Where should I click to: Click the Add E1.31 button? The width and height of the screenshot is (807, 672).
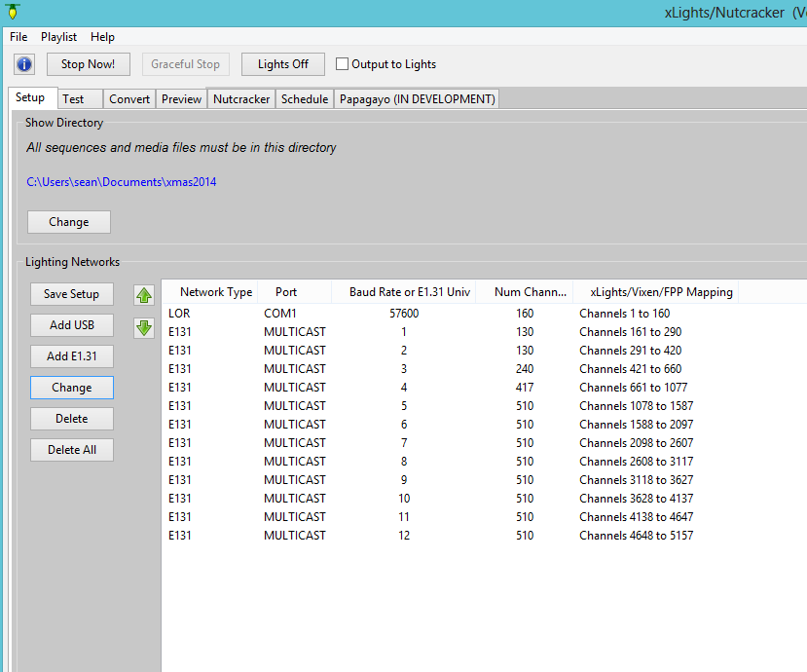pos(71,356)
